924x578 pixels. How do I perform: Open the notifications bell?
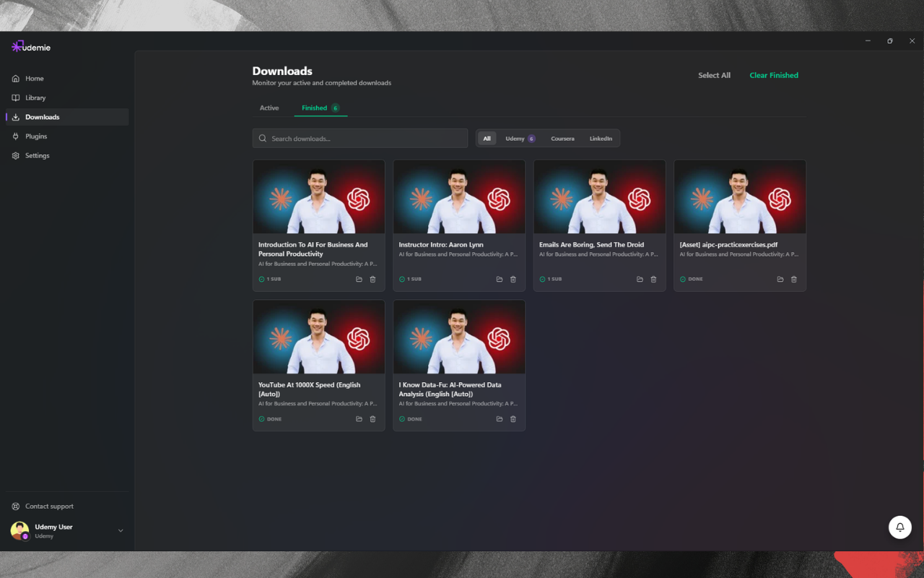(x=900, y=527)
